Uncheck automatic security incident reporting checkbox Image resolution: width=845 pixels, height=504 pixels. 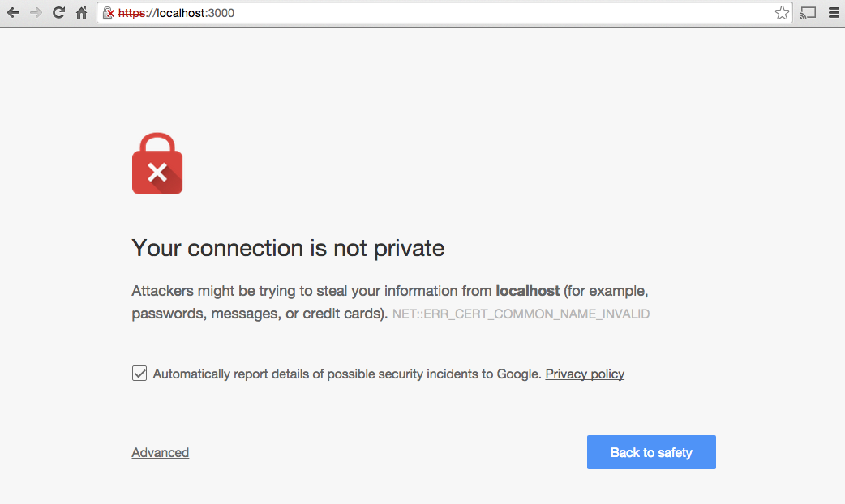pos(139,374)
